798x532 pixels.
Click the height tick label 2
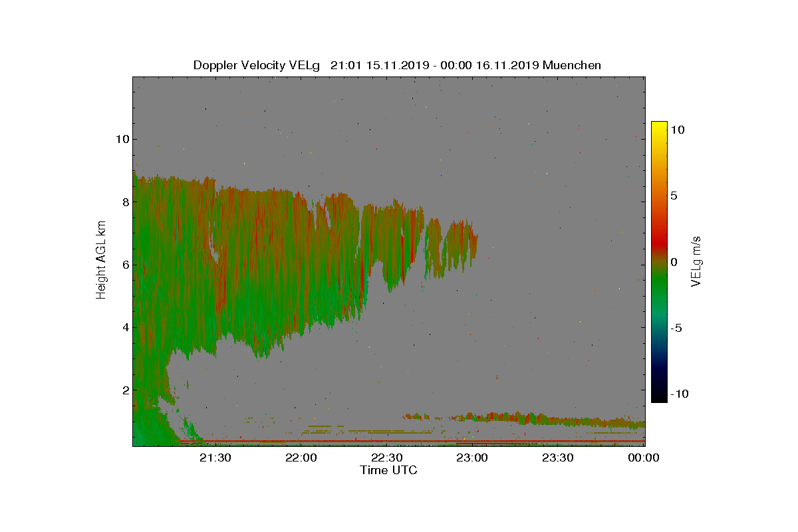(x=124, y=390)
